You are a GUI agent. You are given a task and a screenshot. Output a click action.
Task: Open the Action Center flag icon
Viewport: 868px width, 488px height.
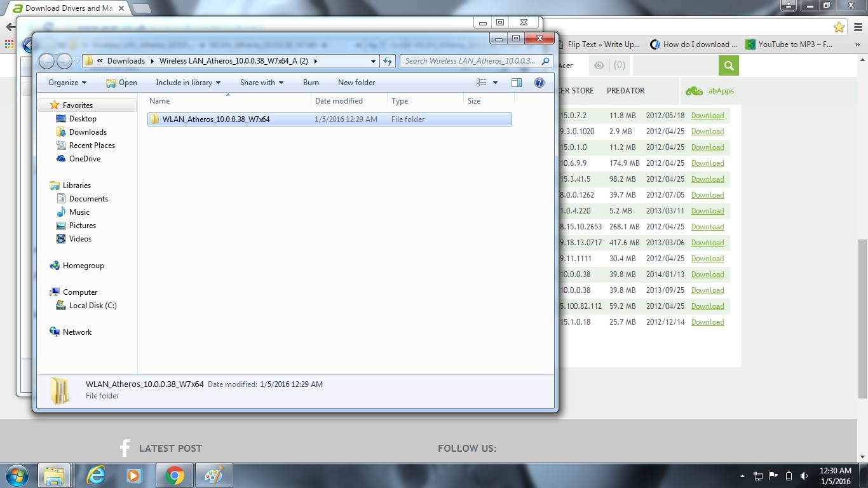773,476
